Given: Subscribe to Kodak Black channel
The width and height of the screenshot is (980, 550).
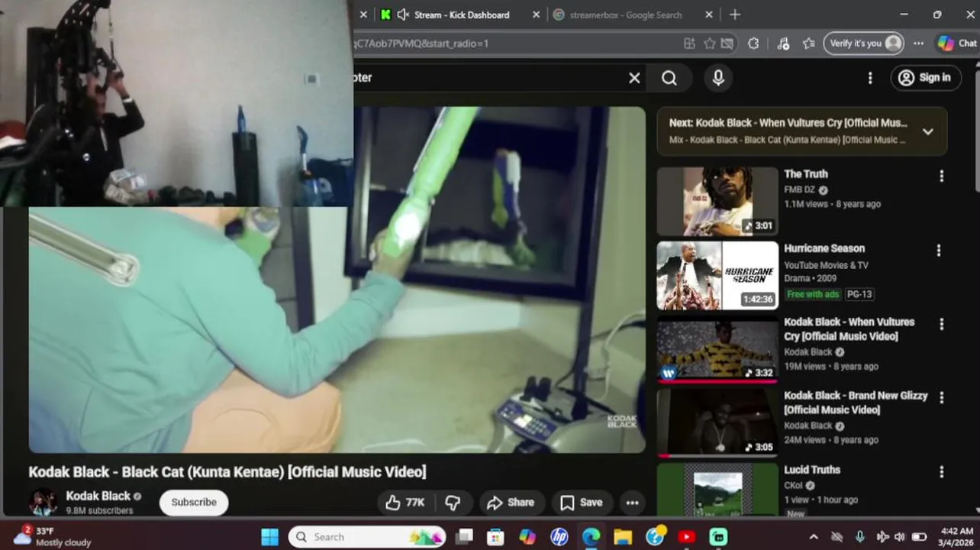Looking at the screenshot, I should pyautogui.click(x=194, y=502).
